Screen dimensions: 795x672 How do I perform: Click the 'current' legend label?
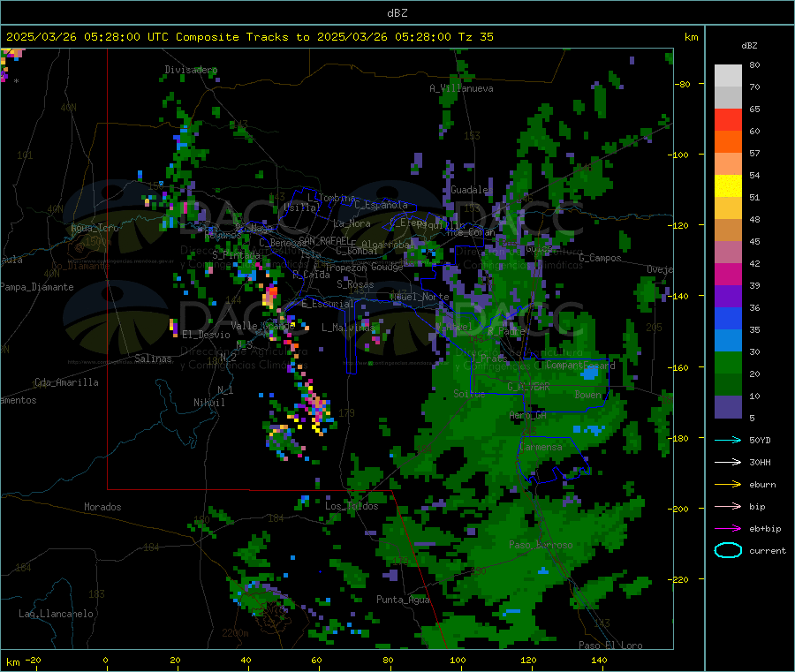click(x=768, y=550)
